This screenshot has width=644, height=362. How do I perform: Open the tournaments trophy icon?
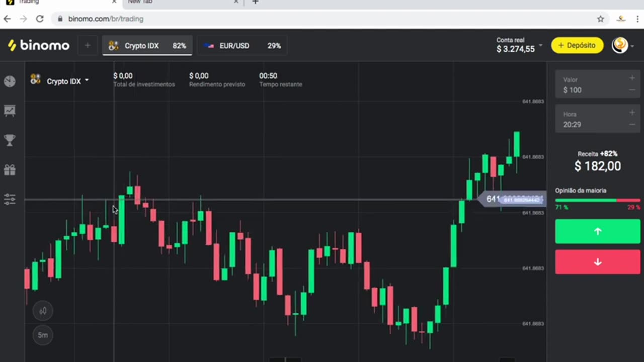click(x=10, y=140)
